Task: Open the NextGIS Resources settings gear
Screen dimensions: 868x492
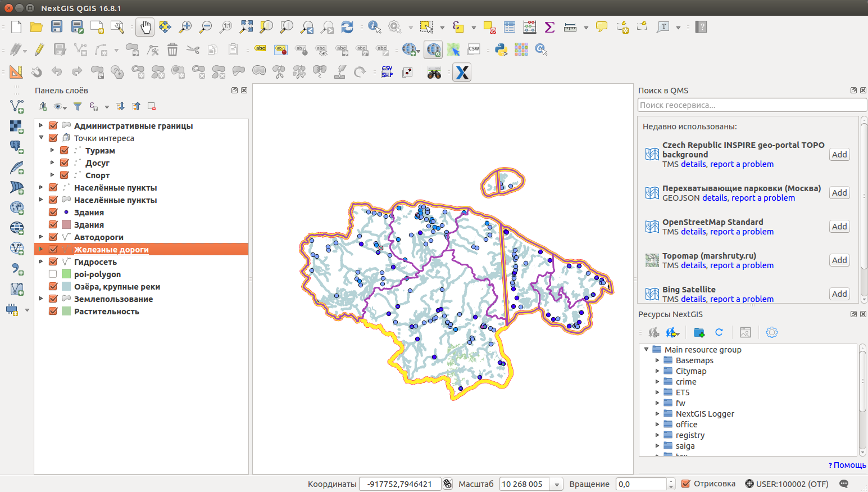Action: (772, 332)
